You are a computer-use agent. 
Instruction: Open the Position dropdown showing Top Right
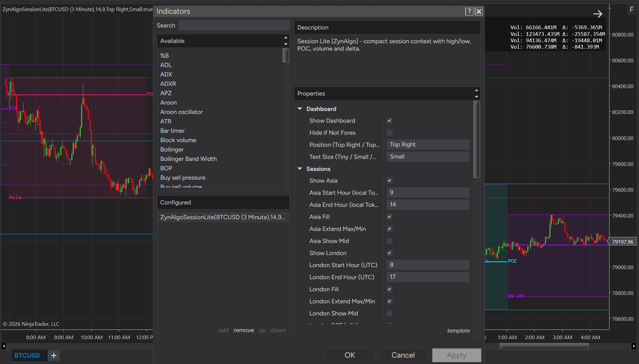[x=428, y=144]
